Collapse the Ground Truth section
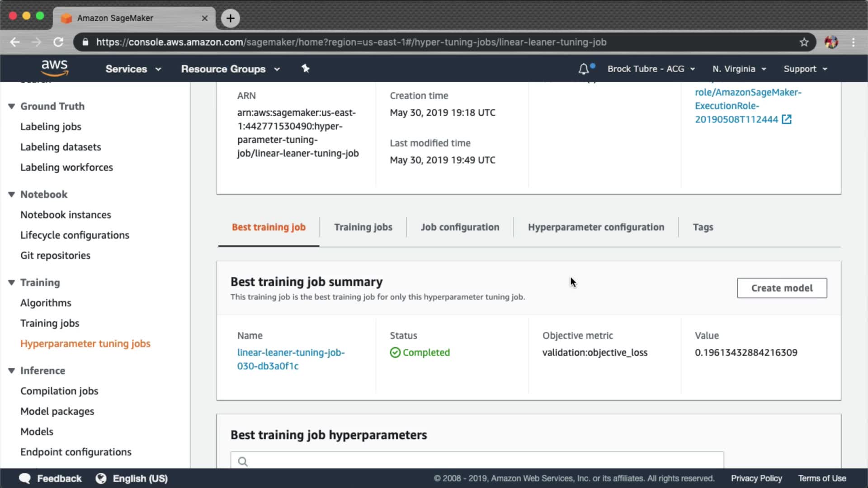 (x=12, y=107)
